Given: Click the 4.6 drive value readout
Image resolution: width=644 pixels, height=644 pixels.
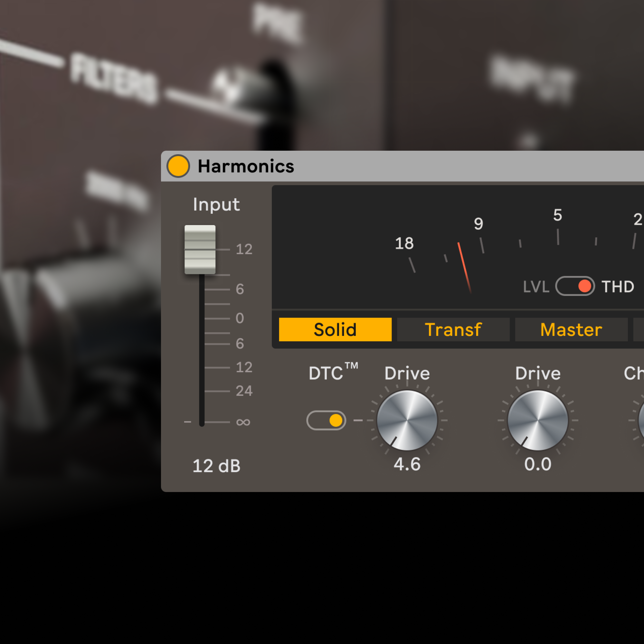Looking at the screenshot, I should (407, 464).
